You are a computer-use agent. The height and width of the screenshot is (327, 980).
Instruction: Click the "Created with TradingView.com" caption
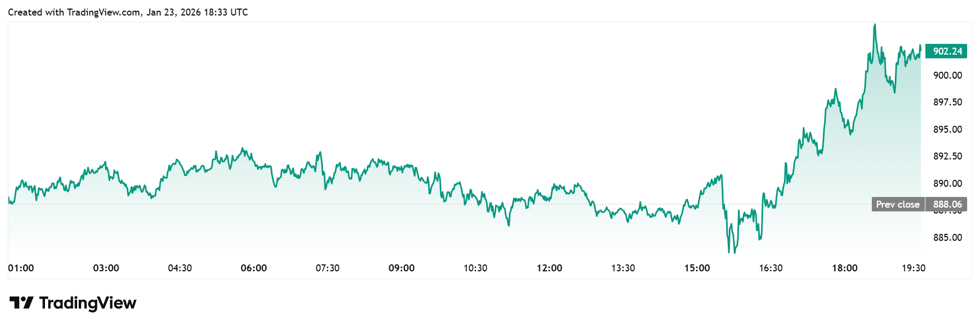[x=127, y=12]
